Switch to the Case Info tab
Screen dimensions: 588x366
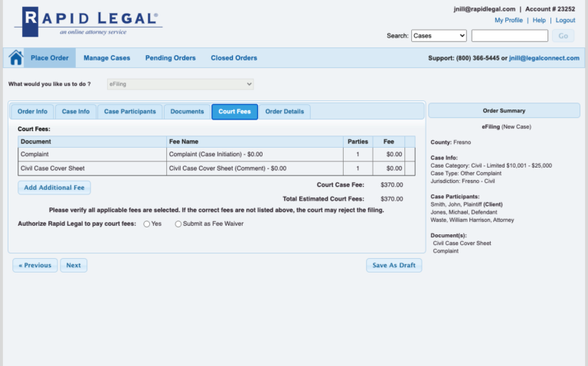[x=76, y=111]
